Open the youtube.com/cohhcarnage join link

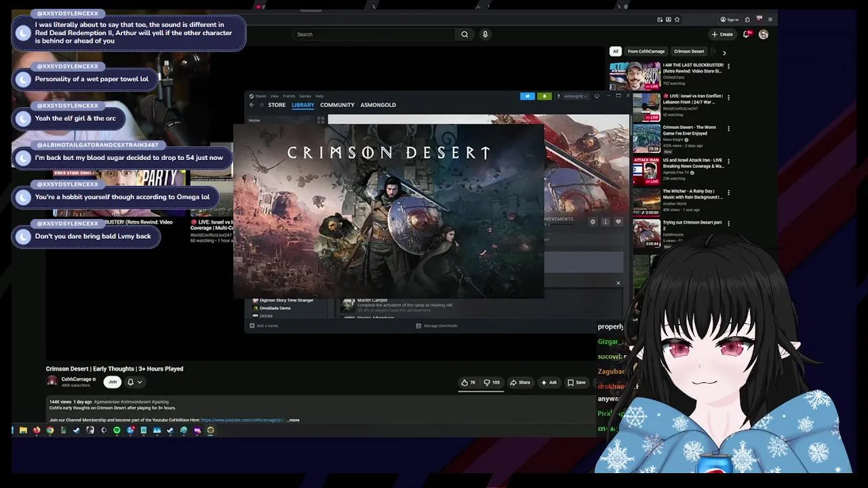243,420
